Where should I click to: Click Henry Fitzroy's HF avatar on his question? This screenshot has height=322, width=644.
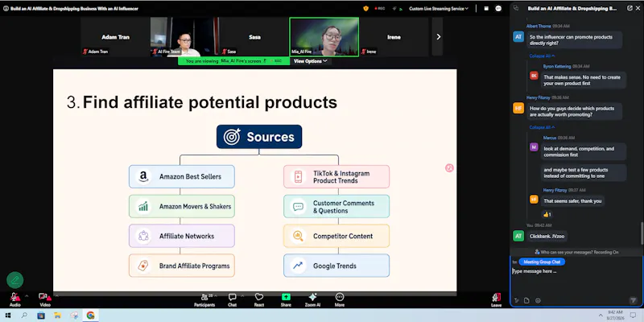pos(518,108)
